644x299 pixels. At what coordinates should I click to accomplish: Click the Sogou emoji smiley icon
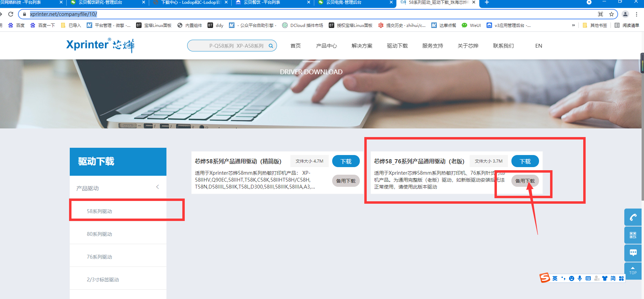[x=571, y=278]
